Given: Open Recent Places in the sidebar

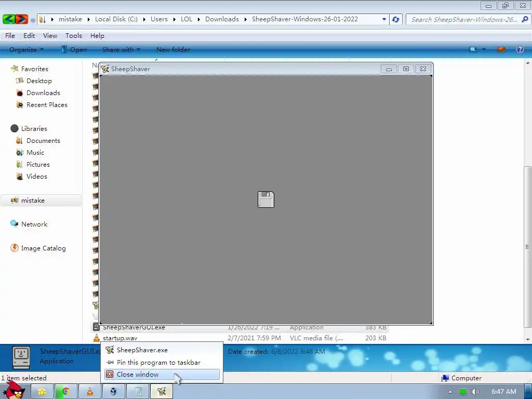Looking at the screenshot, I should (x=47, y=105).
